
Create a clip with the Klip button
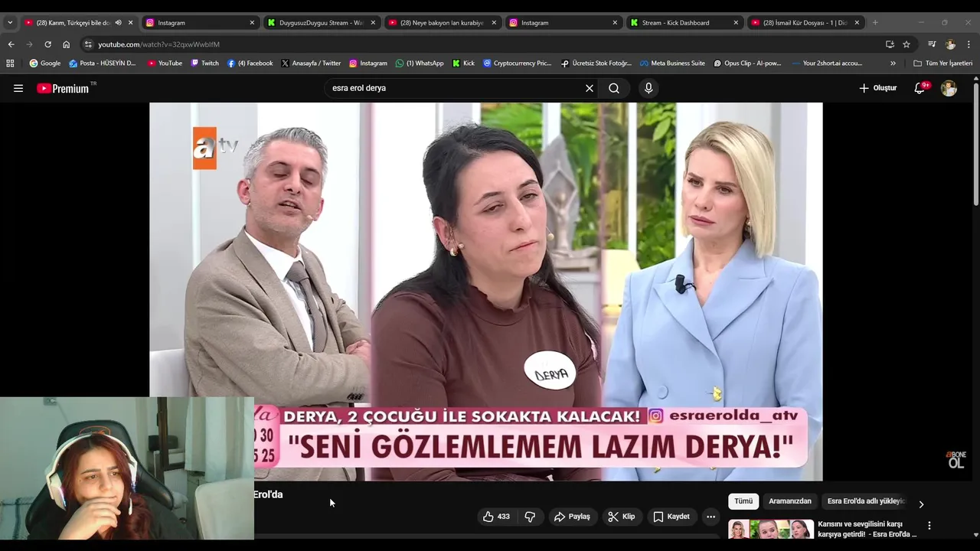click(x=621, y=517)
